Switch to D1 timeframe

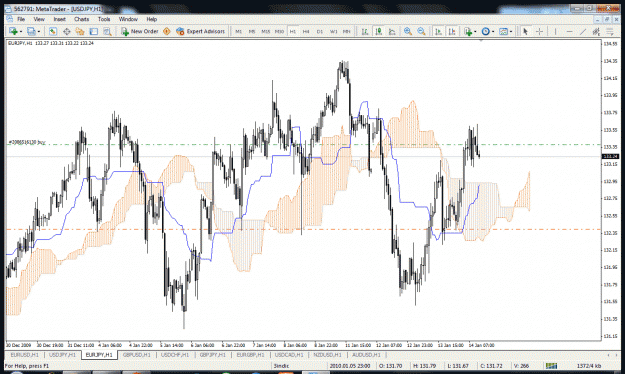point(320,31)
